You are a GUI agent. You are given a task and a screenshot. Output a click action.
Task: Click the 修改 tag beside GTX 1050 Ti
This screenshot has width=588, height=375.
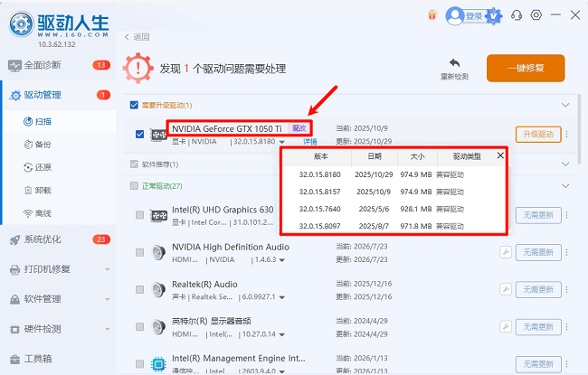[x=299, y=128]
